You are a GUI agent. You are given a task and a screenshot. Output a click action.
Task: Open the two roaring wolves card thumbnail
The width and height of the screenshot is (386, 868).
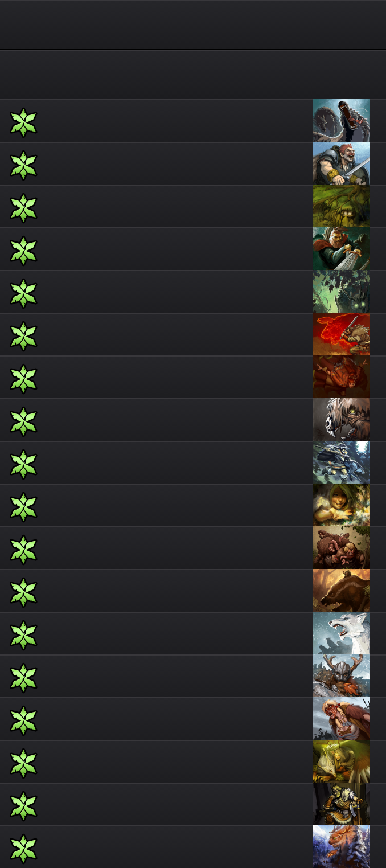pyautogui.click(x=342, y=121)
